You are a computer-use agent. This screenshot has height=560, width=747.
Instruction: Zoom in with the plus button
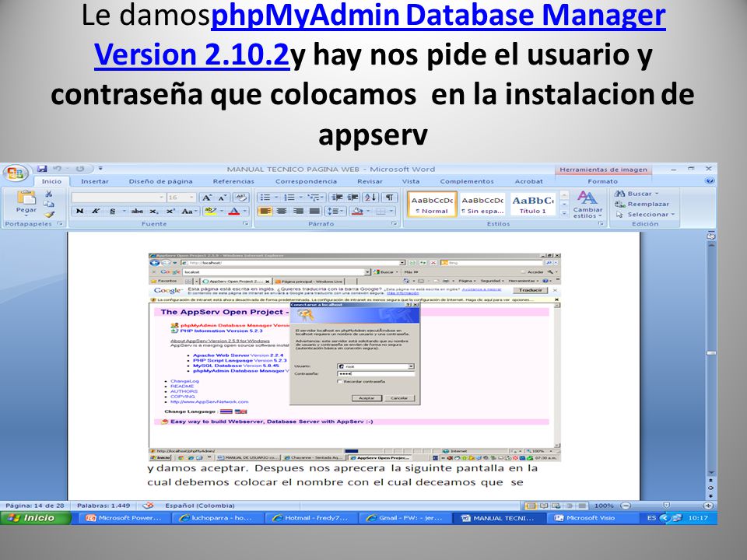click(x=707, y=506)
